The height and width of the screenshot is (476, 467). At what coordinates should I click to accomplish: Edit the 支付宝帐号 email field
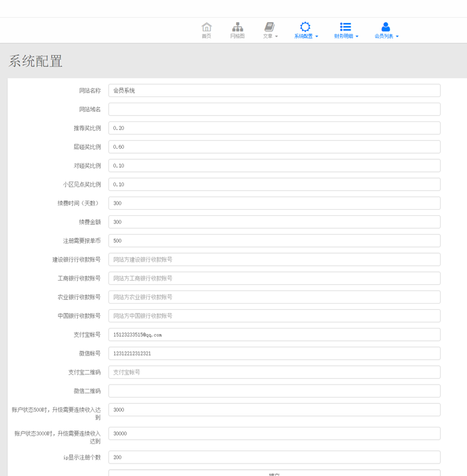[275, 335]
